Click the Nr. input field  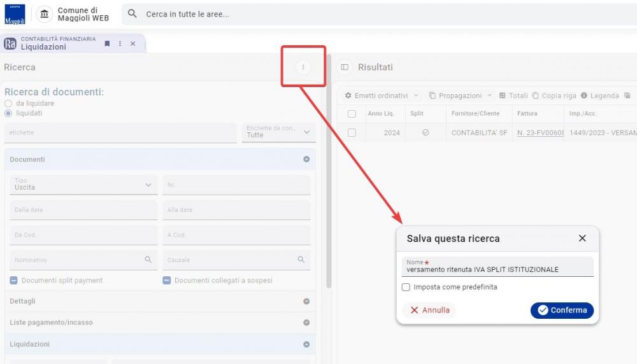click(x=236, y=185)
